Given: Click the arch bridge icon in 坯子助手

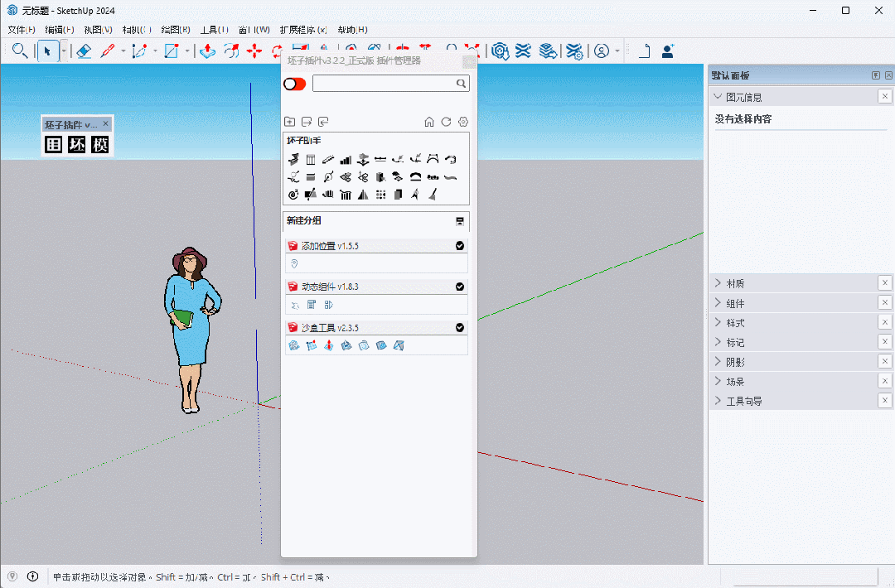Looking at the screenshot, I should pos(415,176).
